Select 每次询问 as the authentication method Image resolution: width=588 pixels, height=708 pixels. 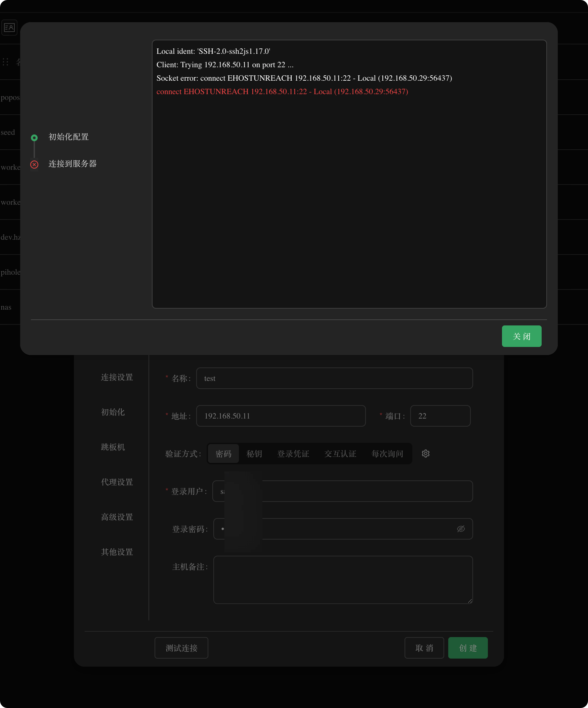click(387, 454)
